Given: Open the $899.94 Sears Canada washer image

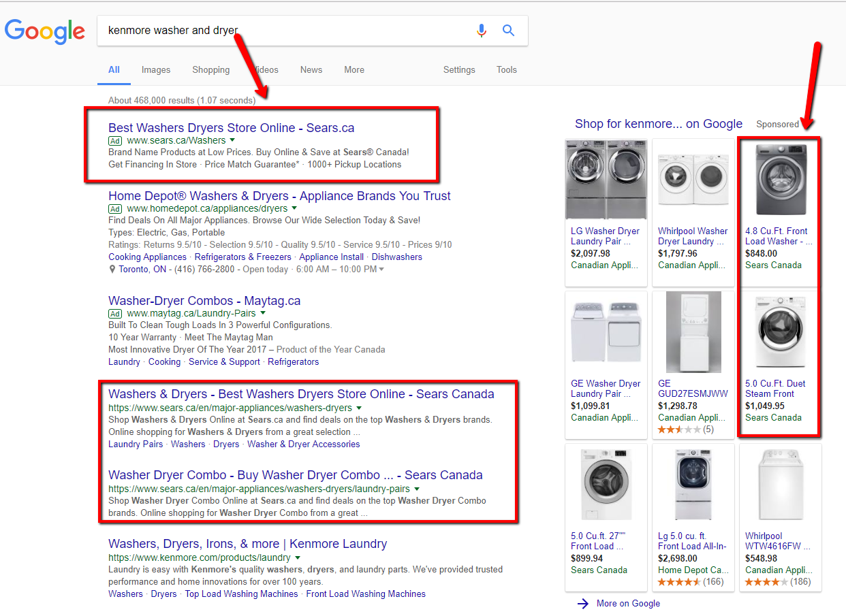Looking at the screenshot, I should [x=606, y=485].
